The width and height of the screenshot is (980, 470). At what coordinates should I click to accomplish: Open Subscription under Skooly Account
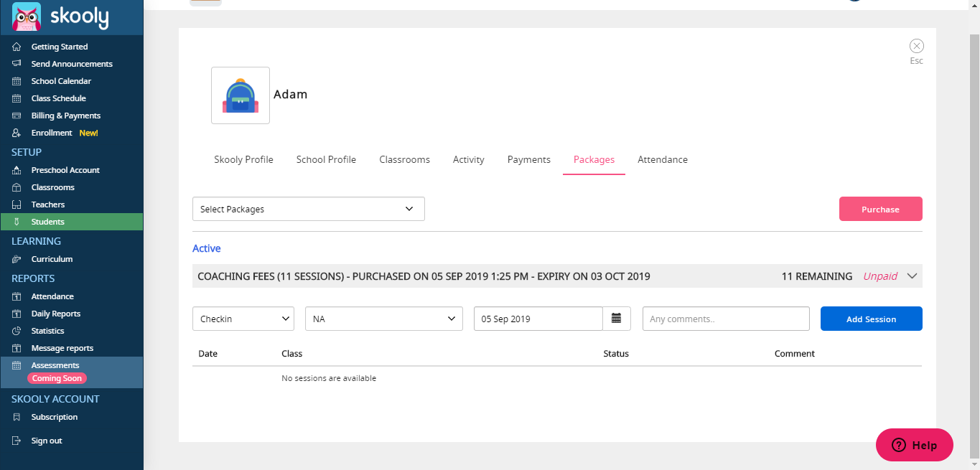55,417
